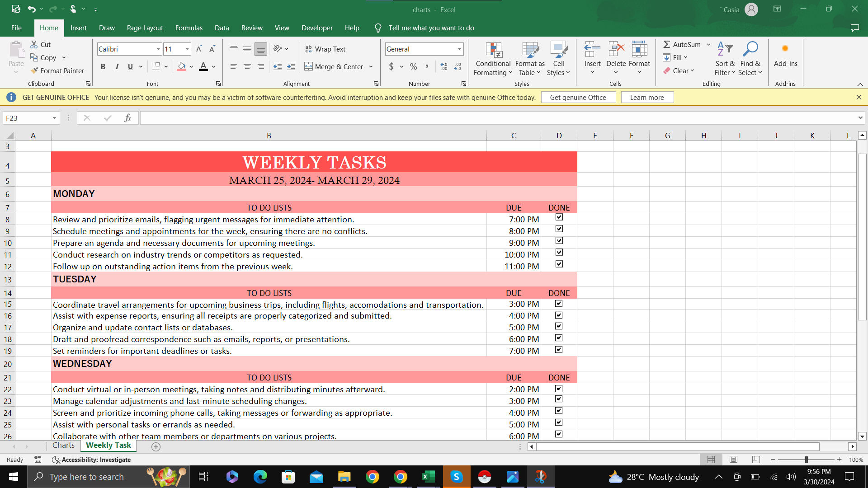Click Wrap Text
868x488 pixels.
click(x=325, y=49)
